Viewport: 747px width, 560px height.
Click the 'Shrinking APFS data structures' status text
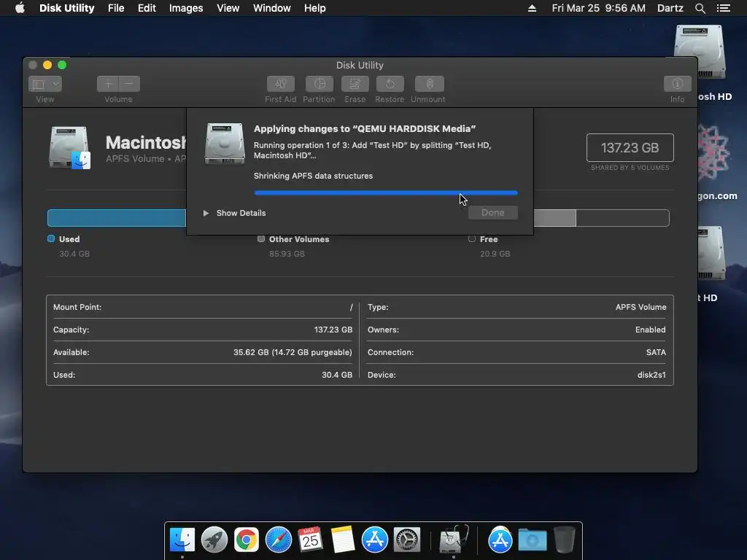point(313,176)
